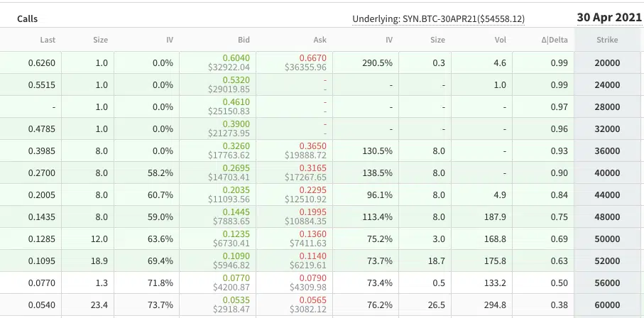Select the 0.3650 ask on the 36000 strike
Viewport: 644px width, 318px height.
(312, 146)
